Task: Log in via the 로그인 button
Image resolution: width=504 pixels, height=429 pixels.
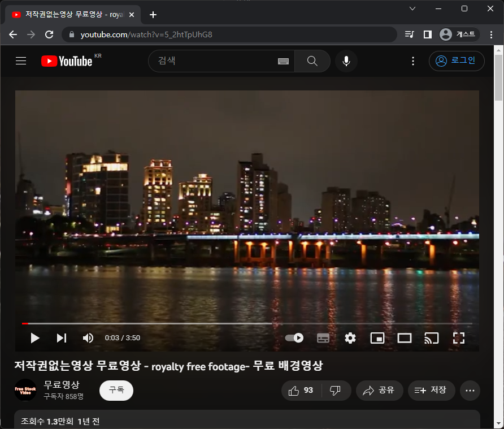Action: point(457,60)
